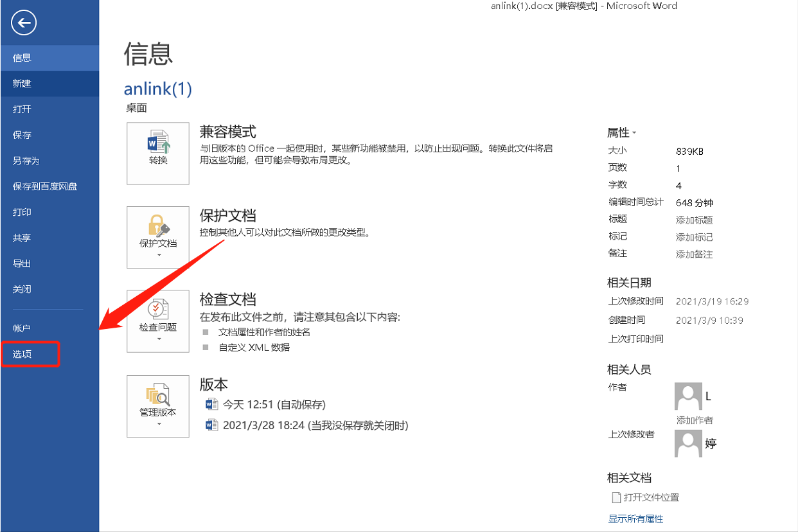The image size is (798, 532).
Task: Open the 另存为 page
Action: coord(49,161)
